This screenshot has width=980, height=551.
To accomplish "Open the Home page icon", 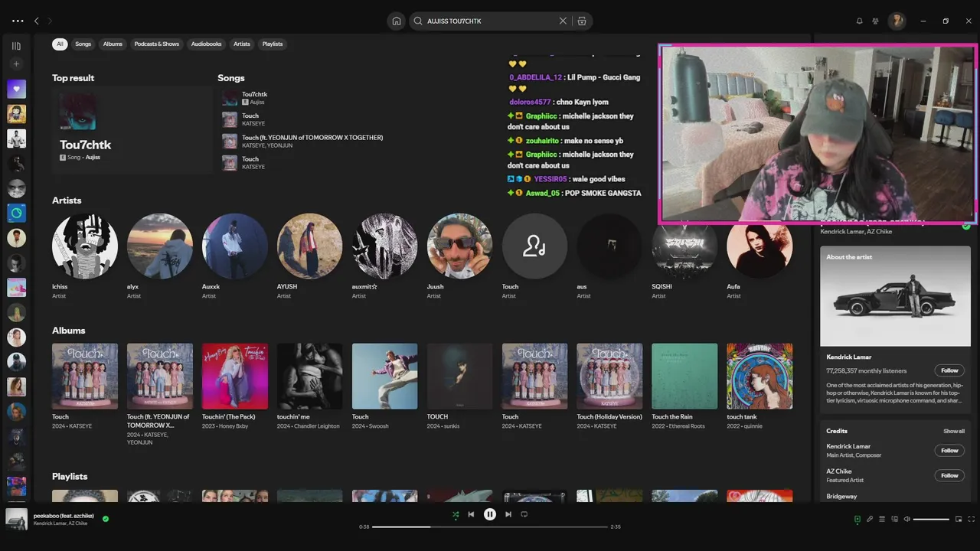I will pyautogui.click(x=396, y=21).
